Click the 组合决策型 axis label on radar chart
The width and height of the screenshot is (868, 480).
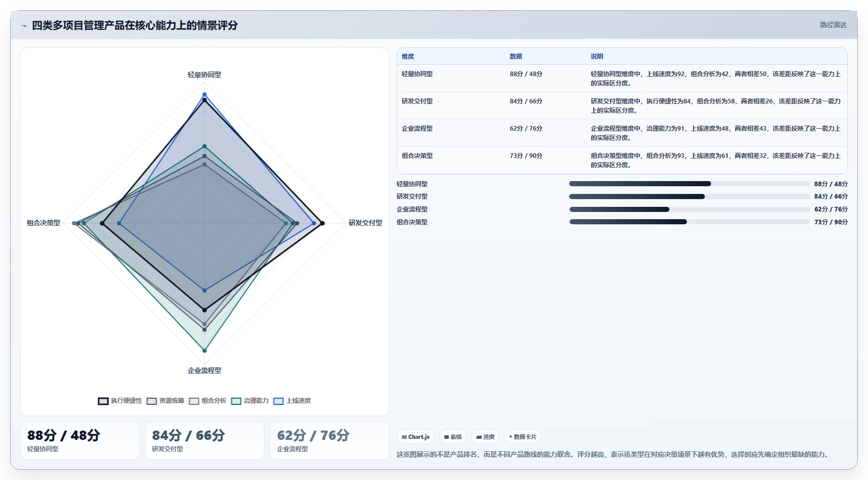[43, 223]
